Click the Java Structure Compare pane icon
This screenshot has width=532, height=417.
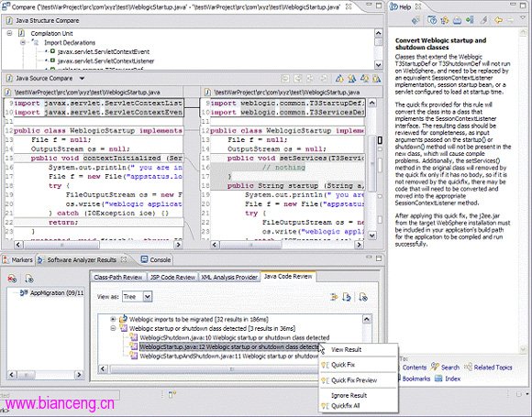(9, 21)
